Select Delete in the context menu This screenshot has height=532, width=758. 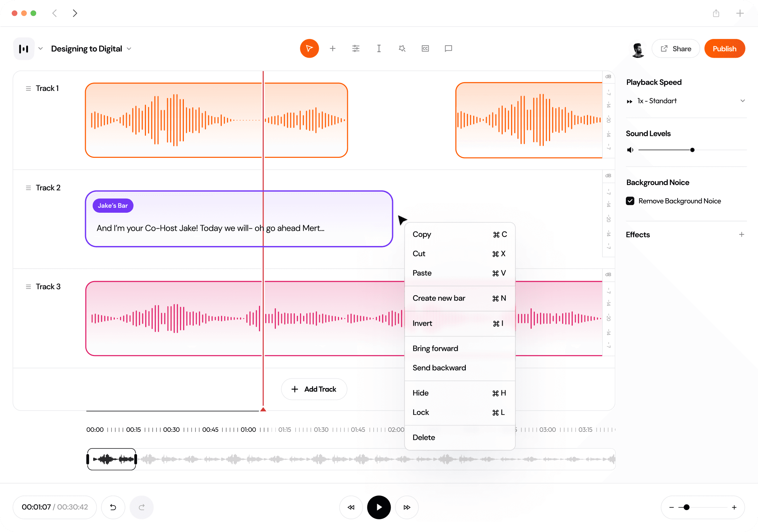pos(424,437)
